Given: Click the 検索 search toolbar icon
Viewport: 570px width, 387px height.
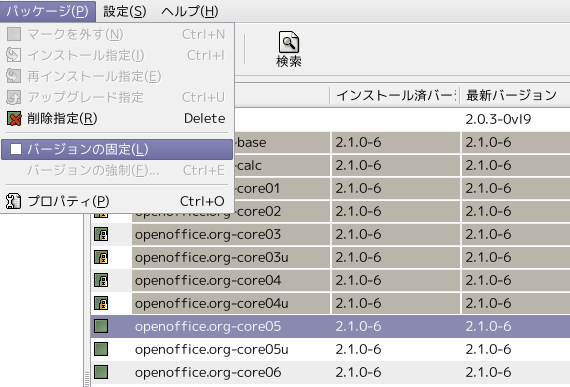Looking at the screenshot, I should tap(289, 49).
